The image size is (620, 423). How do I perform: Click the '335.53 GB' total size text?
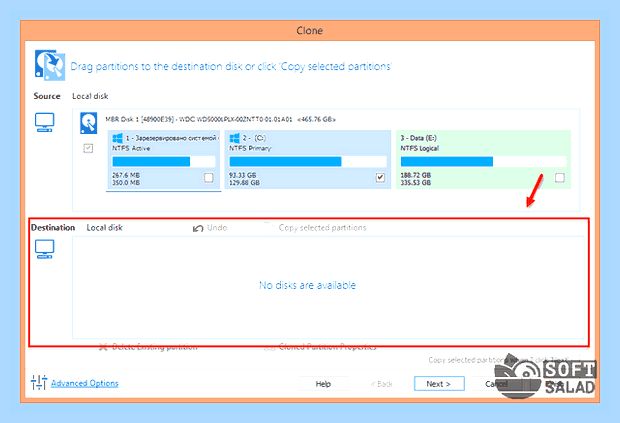[416, 183]
